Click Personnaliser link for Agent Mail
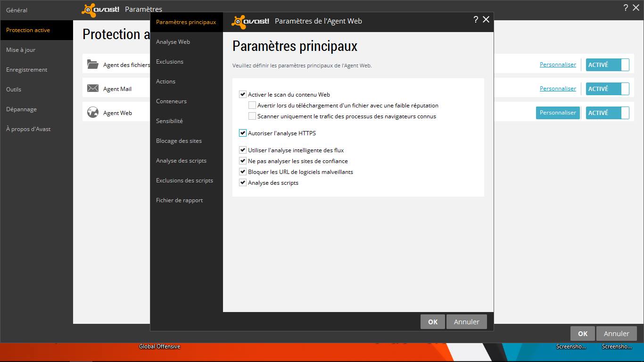The width and height of the screenshot is (644, 362). 558,89
